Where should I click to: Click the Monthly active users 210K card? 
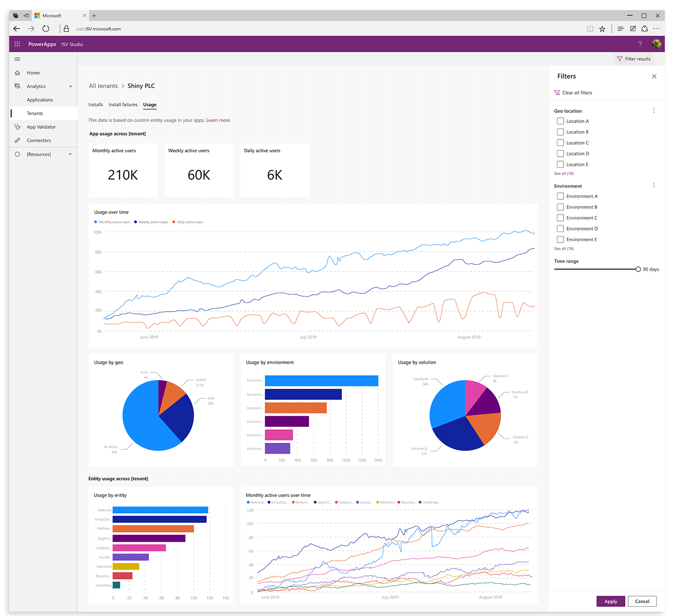click(123, 170)
